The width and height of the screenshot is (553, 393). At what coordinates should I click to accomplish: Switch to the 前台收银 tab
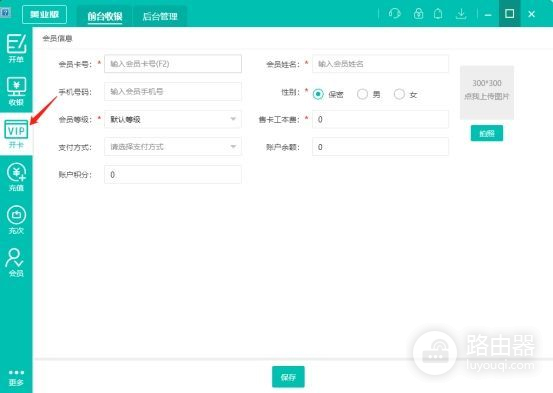(105, 16)
